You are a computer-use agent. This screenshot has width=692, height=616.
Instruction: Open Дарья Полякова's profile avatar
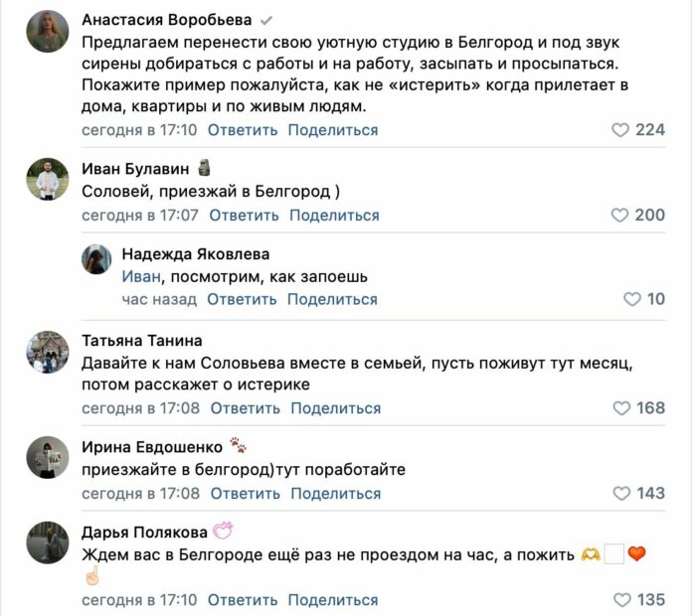(47, 543)
